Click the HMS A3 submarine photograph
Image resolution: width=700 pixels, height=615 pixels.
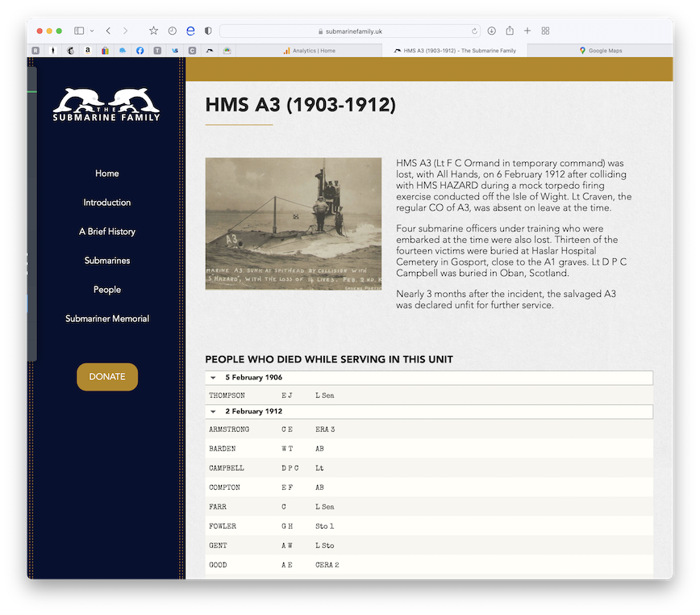[294, 224]
